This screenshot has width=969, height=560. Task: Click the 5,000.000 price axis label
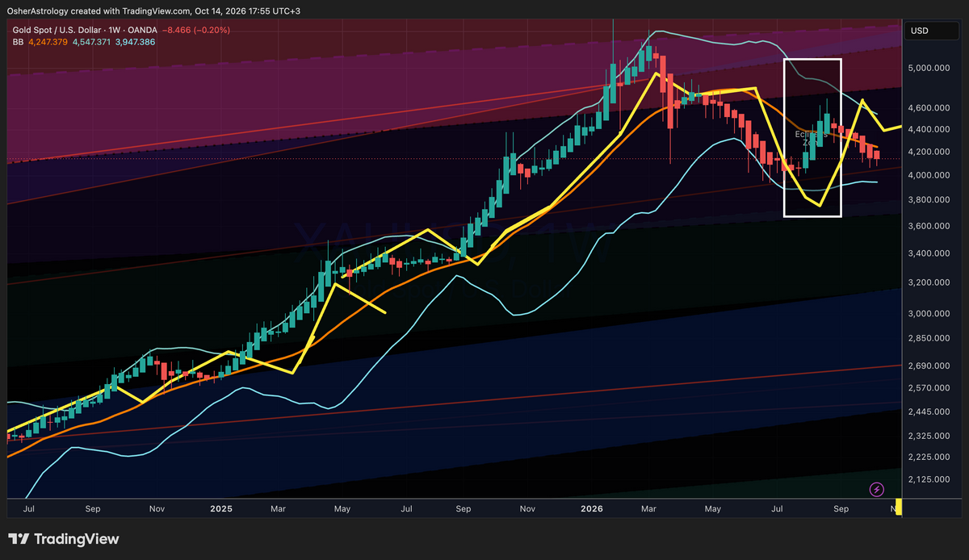click(927, 68)
